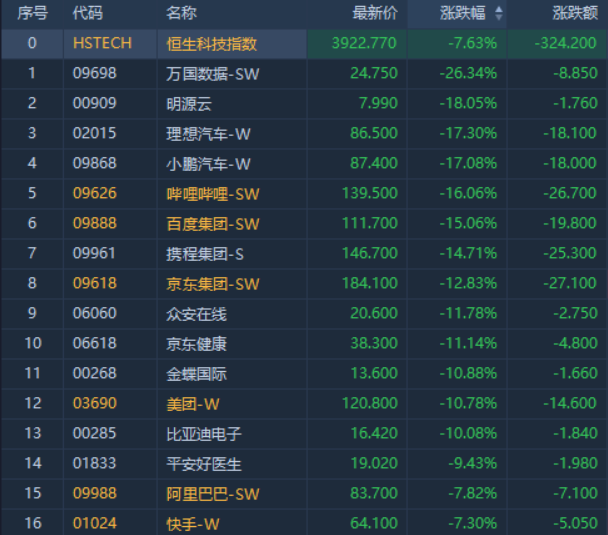
Task: Select 小鹏汽车-W stock name
Action: tap(208, 163)
